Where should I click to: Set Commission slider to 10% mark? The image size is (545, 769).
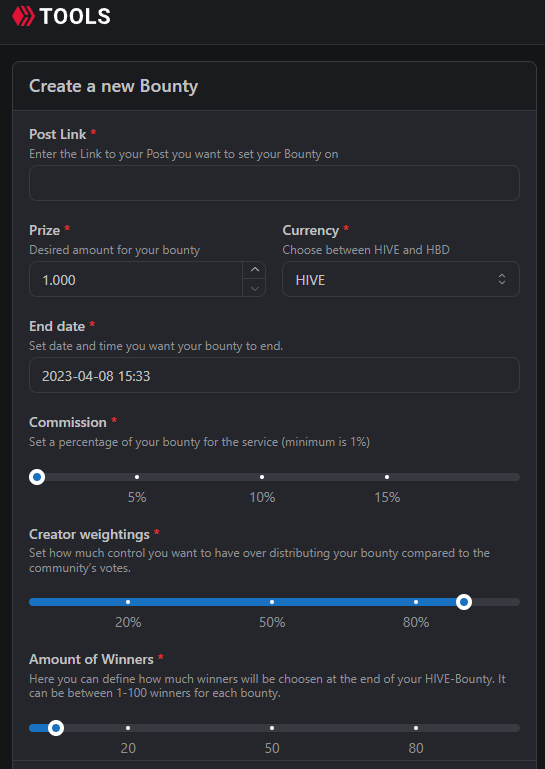(x=262, y=477)
